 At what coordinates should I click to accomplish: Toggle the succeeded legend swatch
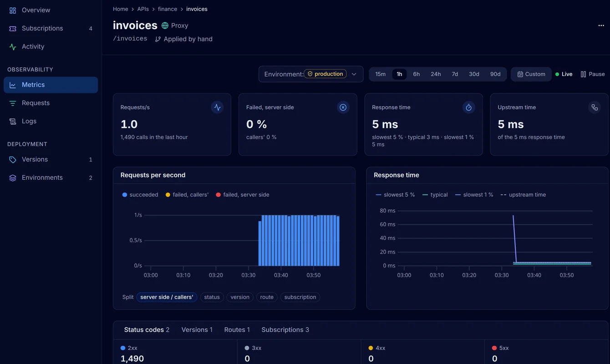[125, 195]
